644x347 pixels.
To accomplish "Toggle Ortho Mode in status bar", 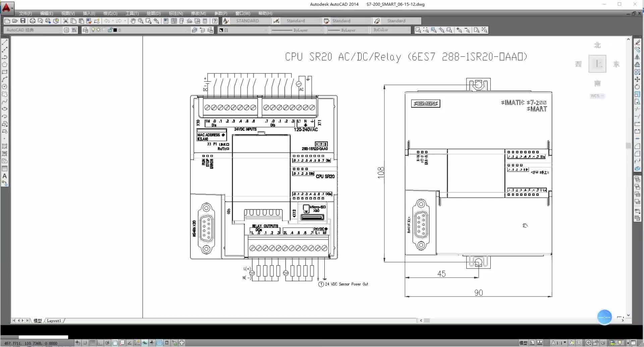I will pos(100,343).
